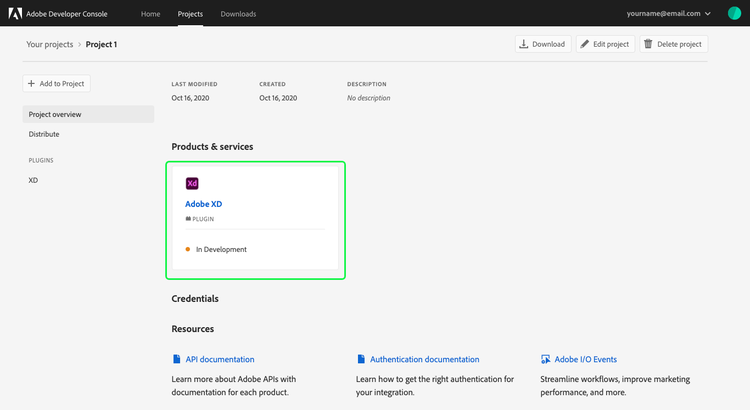Click the Adobe Developer Console title
This screenshot has height=410, width=750.
(x=66, y=14)
